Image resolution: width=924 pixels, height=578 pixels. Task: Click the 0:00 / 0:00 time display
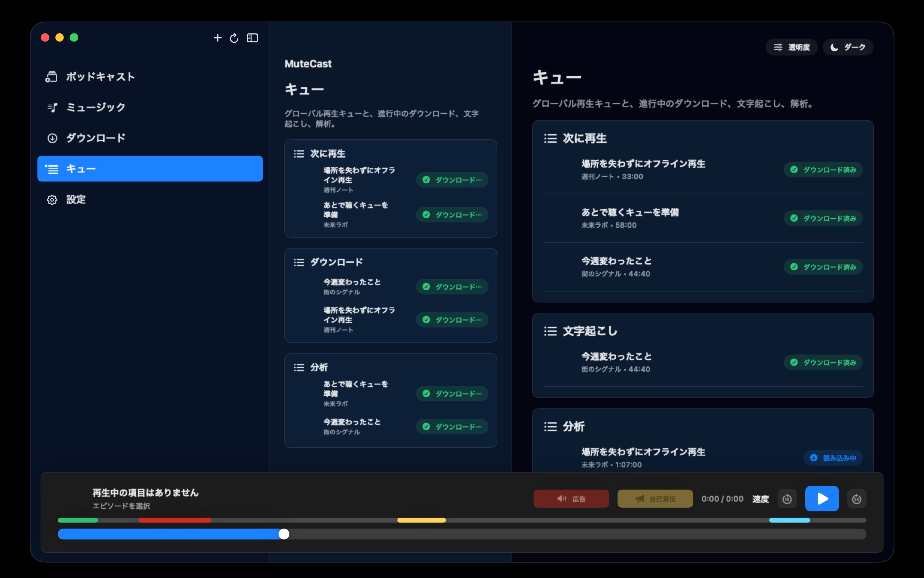tap(723, 499)
